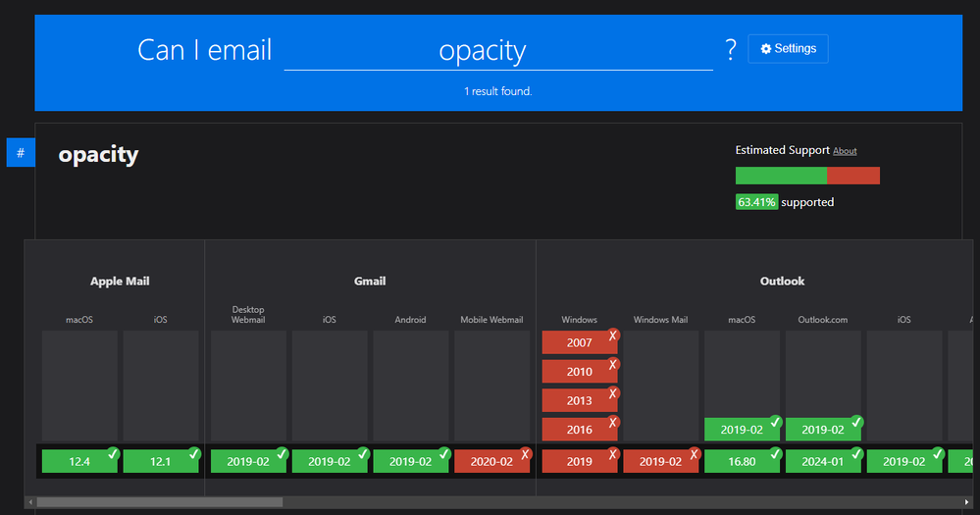
Task: Click the X icon on 2020-02 cell
Action: tap(526, 454)
